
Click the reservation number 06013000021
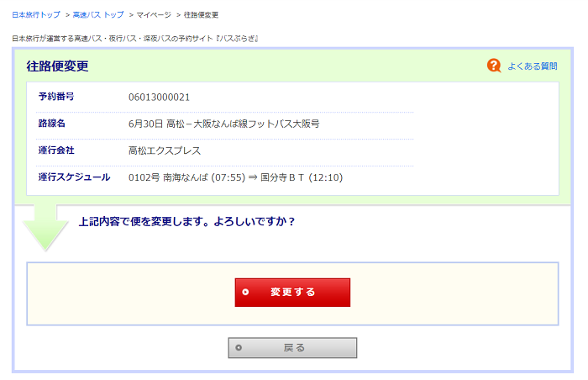[159, 97]
